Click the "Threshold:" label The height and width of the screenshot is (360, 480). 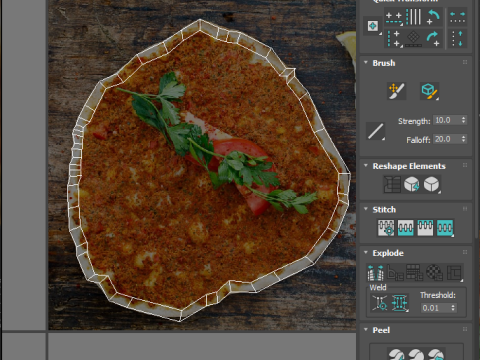(438, 295)
